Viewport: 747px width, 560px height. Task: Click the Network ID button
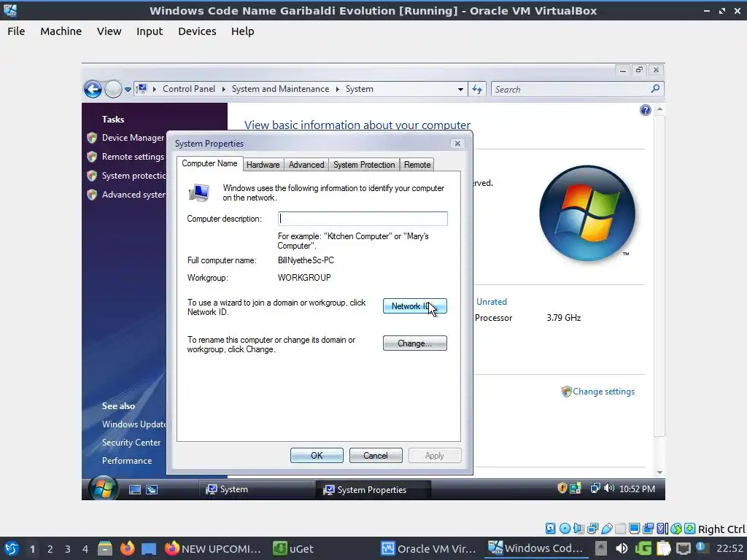(415, 306)
